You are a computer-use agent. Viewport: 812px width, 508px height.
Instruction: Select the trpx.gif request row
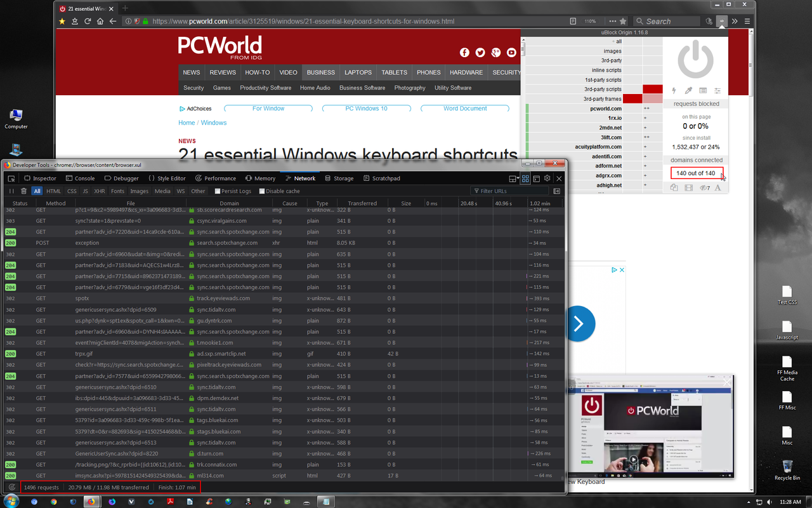coord(283,354)
